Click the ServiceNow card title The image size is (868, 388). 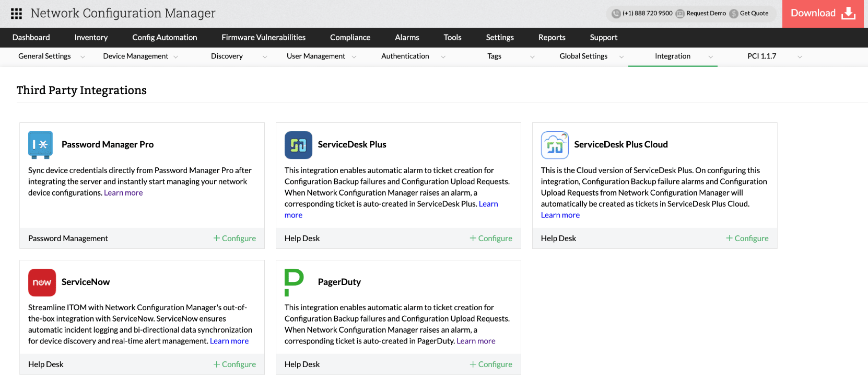click(86, 282)
